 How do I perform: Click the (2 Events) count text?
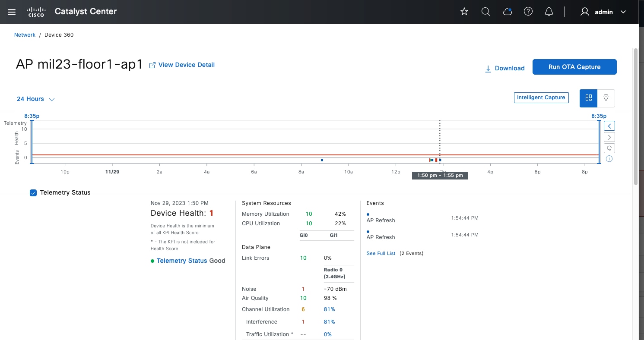(411, 253)
